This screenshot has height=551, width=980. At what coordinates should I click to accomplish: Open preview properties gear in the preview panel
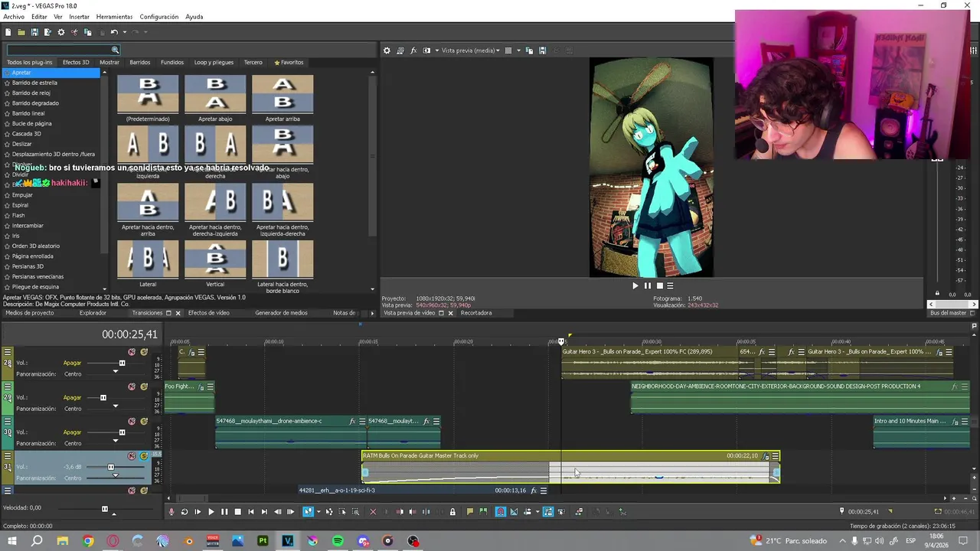coord(387,51)
